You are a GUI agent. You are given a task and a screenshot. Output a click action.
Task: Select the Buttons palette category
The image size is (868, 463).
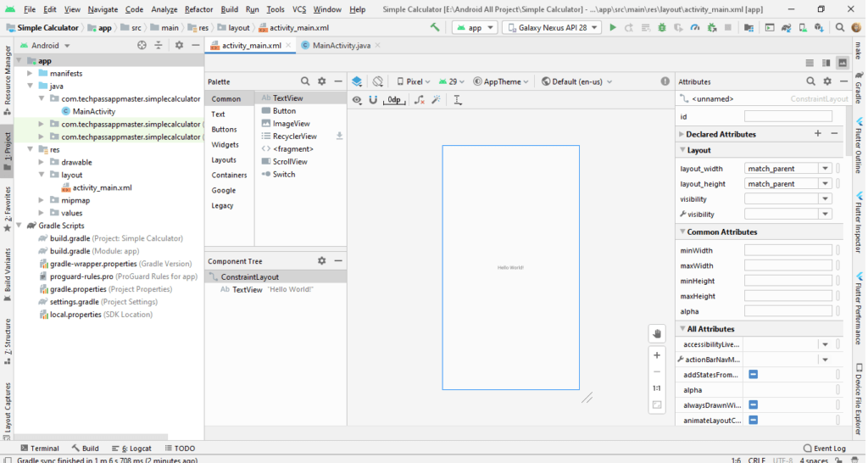[224, 129]
